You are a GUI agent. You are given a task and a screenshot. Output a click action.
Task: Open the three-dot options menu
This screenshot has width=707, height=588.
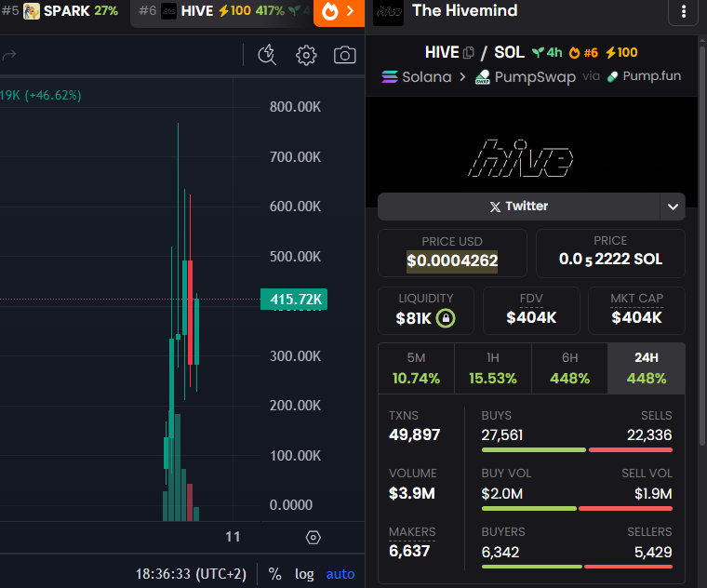click(683, 11)
